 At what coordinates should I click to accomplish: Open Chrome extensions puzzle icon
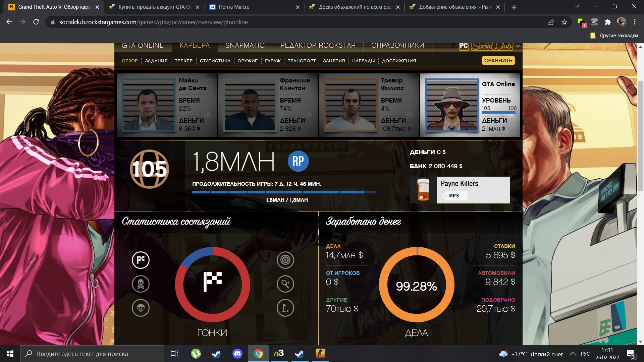pyautogui.click(x=608, y=22)
